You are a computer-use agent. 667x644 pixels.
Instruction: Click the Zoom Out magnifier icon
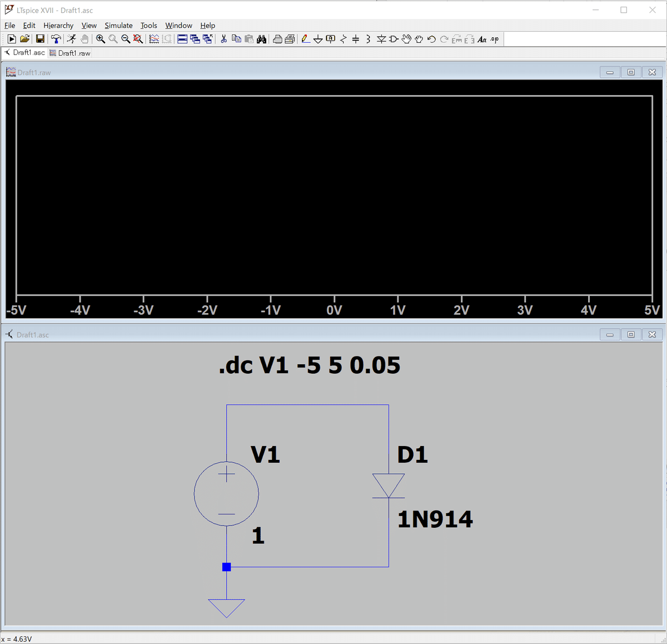126,39
